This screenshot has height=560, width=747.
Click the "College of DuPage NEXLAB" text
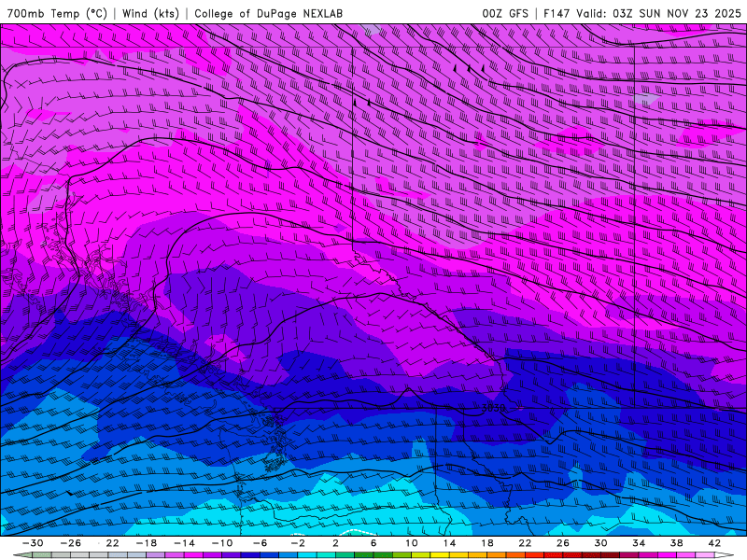coord(268,13)
